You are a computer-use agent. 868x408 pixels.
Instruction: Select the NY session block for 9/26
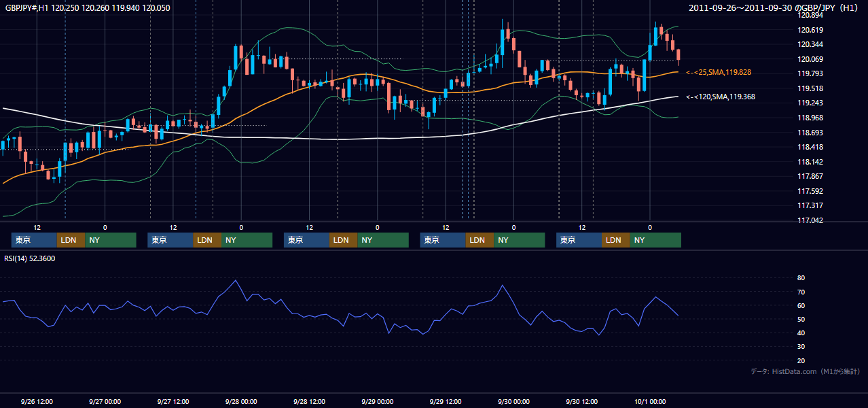pos(111,240)
